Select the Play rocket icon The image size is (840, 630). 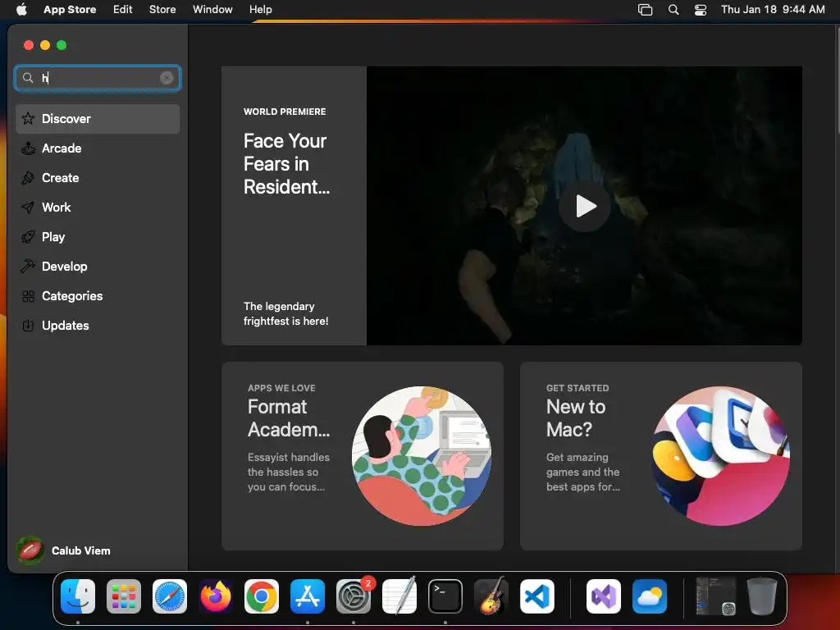(28, 237)
